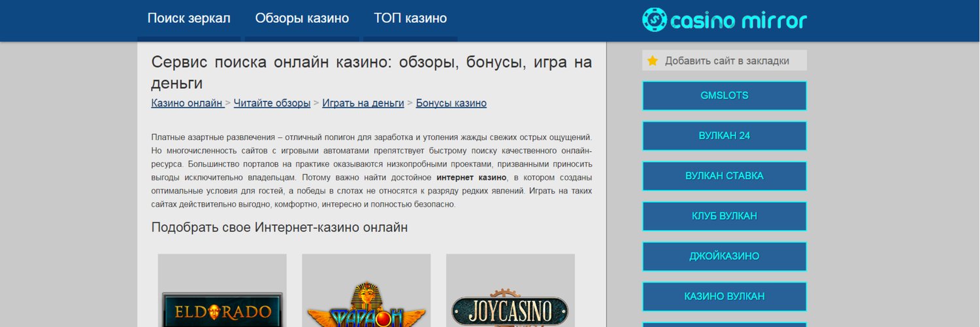Open the КАЗИНО ВУЛКАН sidebar button

pos(725,297)
